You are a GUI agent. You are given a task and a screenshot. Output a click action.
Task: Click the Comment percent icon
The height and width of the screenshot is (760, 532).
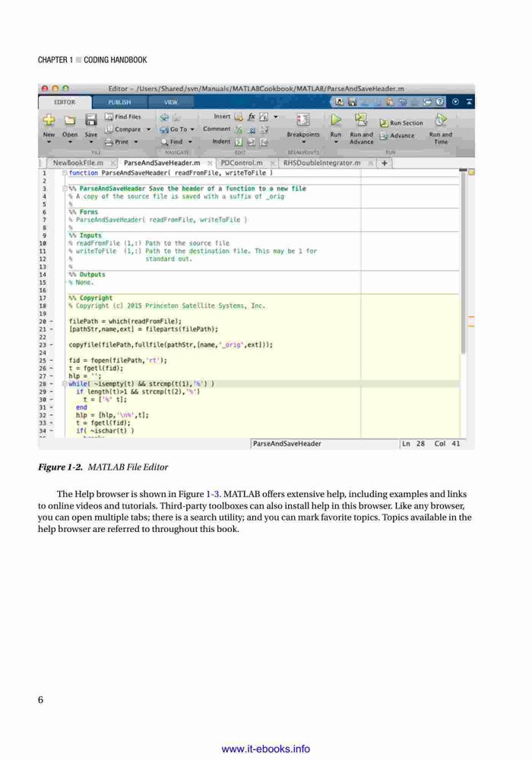pyautogui.click(x=239, y=129)
